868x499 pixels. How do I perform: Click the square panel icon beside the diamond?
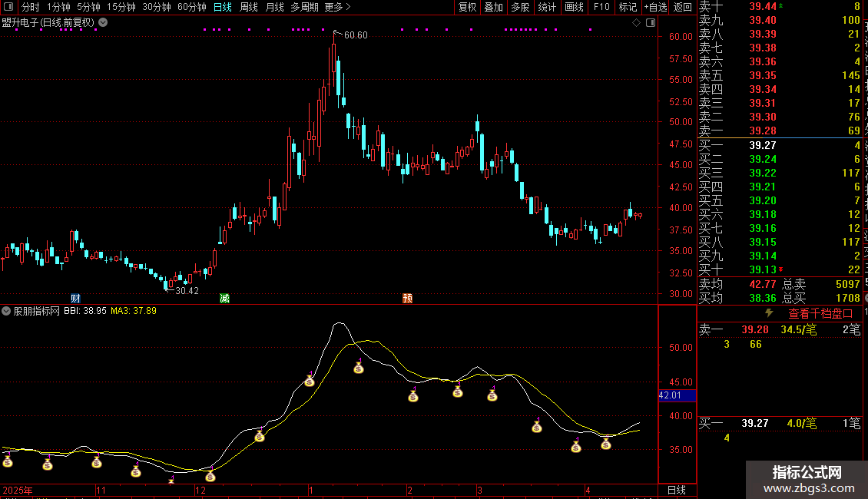[x=649, y=23]
